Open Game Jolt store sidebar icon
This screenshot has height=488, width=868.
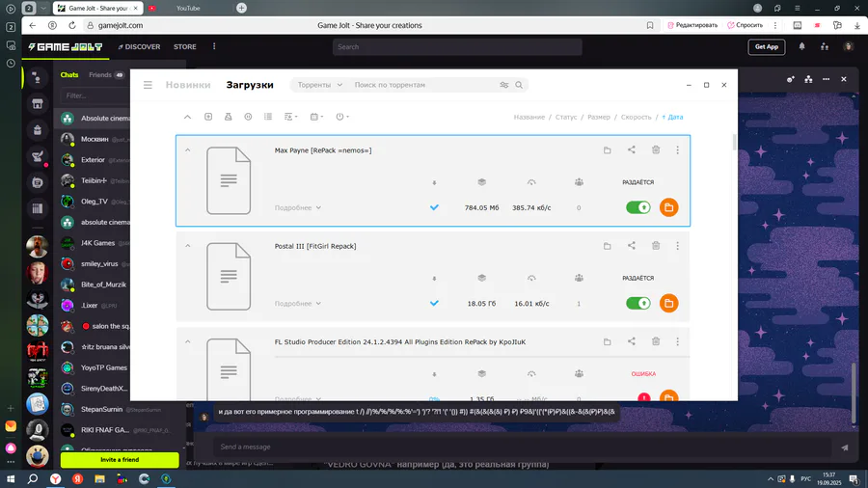(x=37, y=103)
